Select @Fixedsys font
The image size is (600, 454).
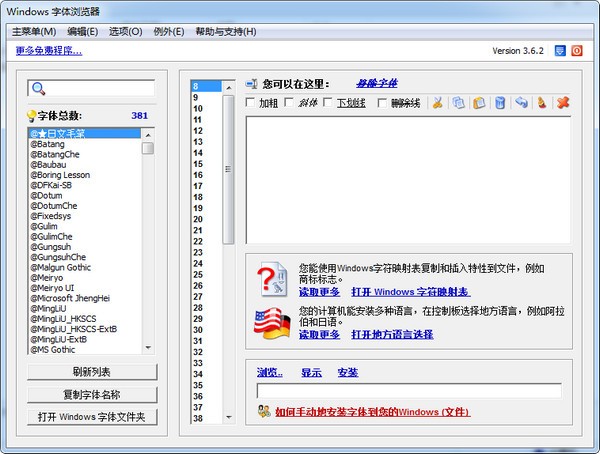coord(85,216)
